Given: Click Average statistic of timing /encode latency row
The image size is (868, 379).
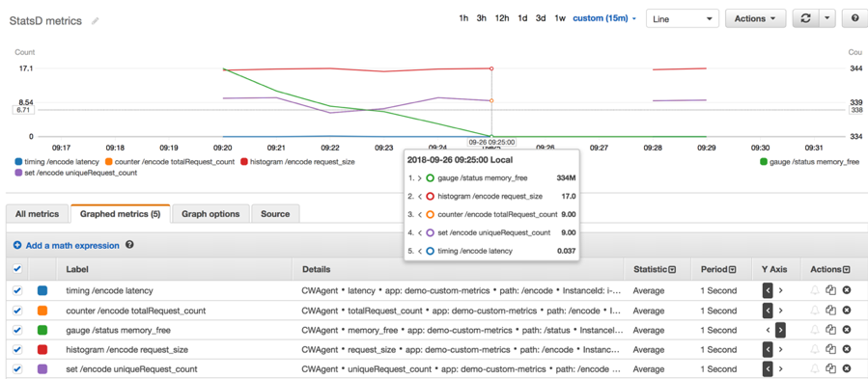Looking at the screenshot, I should click(x=649, y=290).
